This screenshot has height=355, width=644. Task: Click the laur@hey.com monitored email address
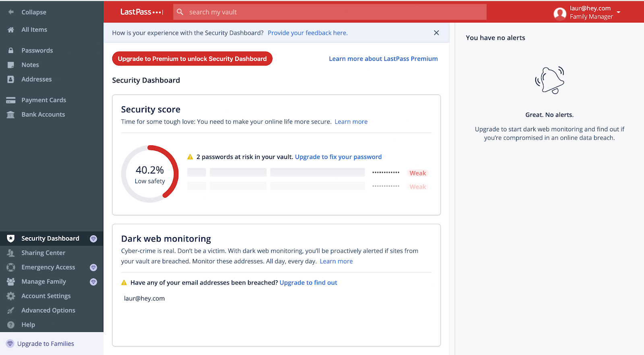pos(144,299)
